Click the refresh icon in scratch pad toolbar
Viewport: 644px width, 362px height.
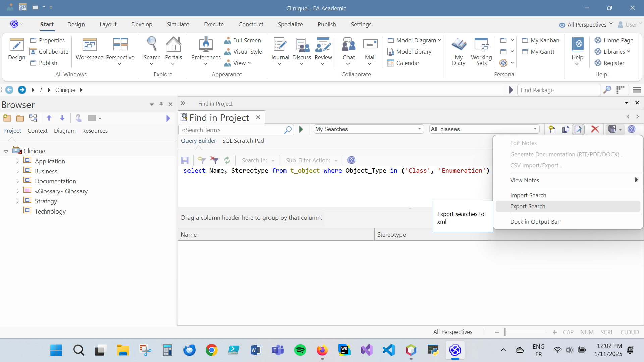point(227,160)
